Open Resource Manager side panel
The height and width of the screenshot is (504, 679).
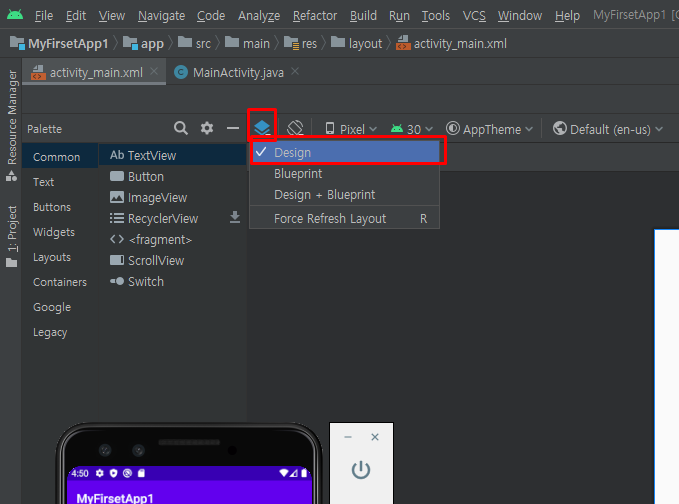click(12, 126)
